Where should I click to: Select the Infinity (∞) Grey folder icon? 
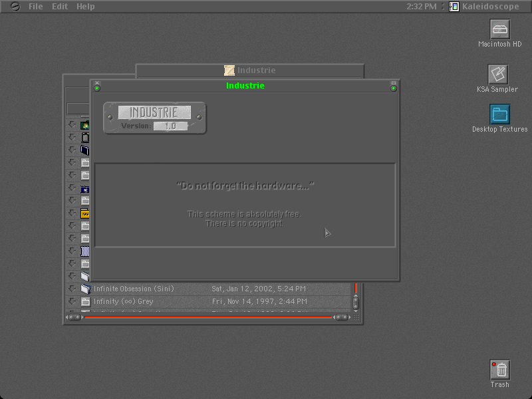point(86,301)
